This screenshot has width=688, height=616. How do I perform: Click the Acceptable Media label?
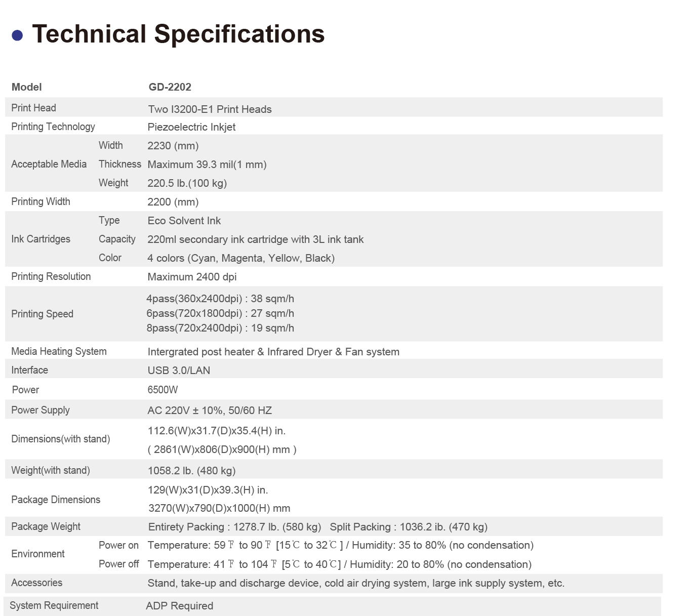(49, 164)
